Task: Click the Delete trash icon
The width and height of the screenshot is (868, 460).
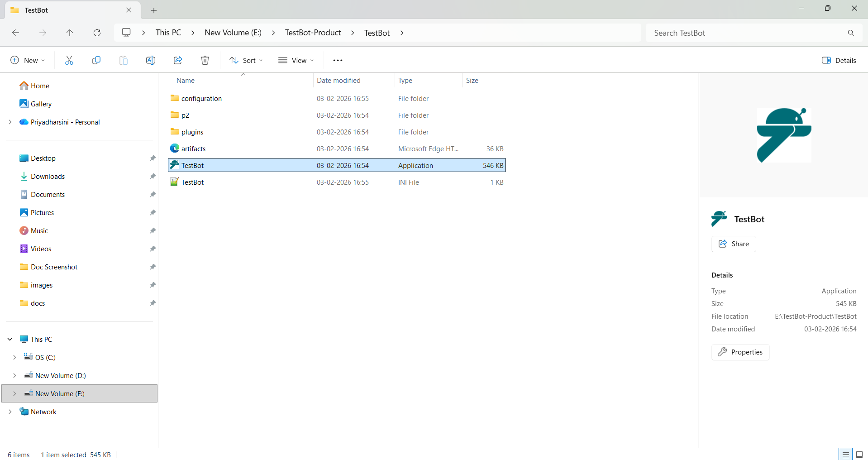Action: (x=205, y=60)
